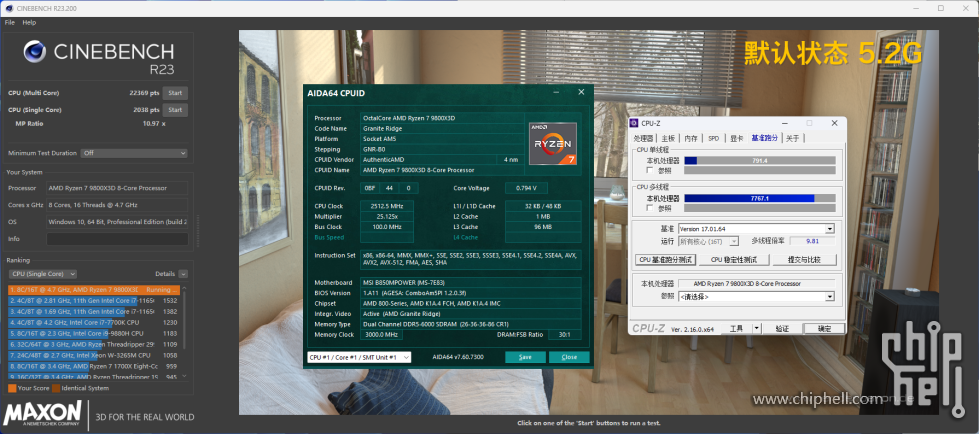Minimize the Cinebench main window
This screenshot has width=979, height=434.
tap(914, 8)
